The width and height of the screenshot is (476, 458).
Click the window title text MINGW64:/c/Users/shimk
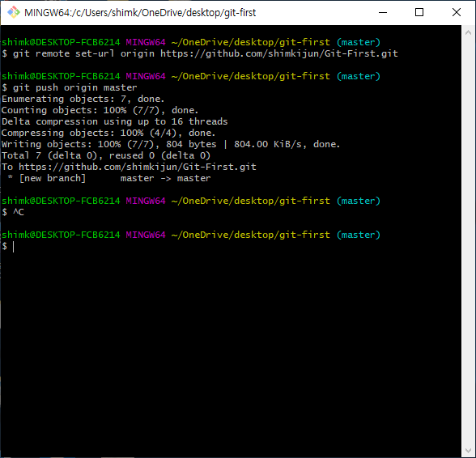(x=140, y=13)
